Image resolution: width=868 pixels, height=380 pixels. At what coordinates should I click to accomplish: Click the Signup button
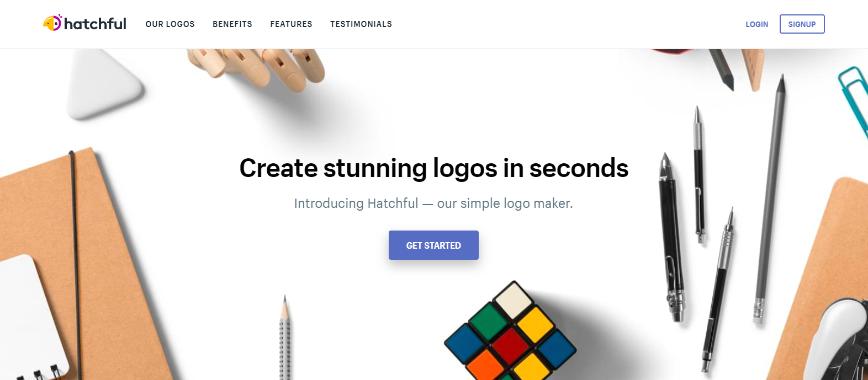(802, 24)
